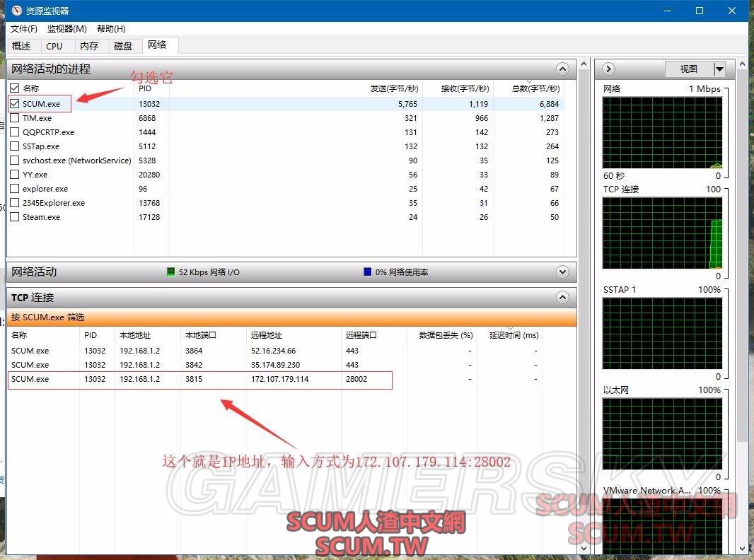754x560 pixels.
Task: Click the 视图 button
Action: tap(689, 69)
